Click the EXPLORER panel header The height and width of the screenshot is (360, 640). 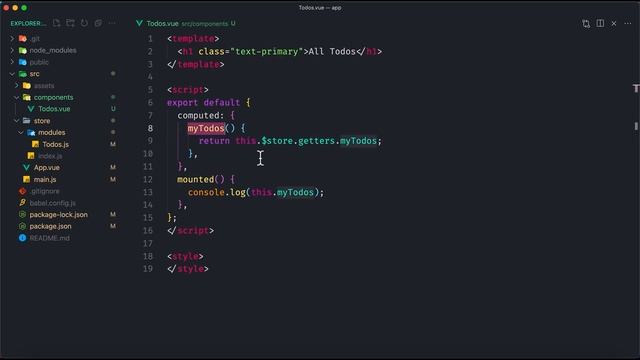(x=28, y=24)
